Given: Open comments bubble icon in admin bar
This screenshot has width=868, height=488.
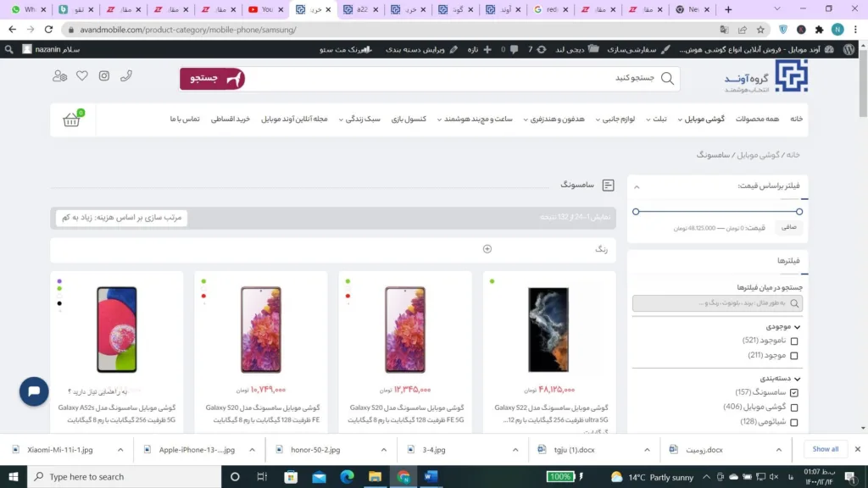Looking at the screenshot, I should pos(514,49).
